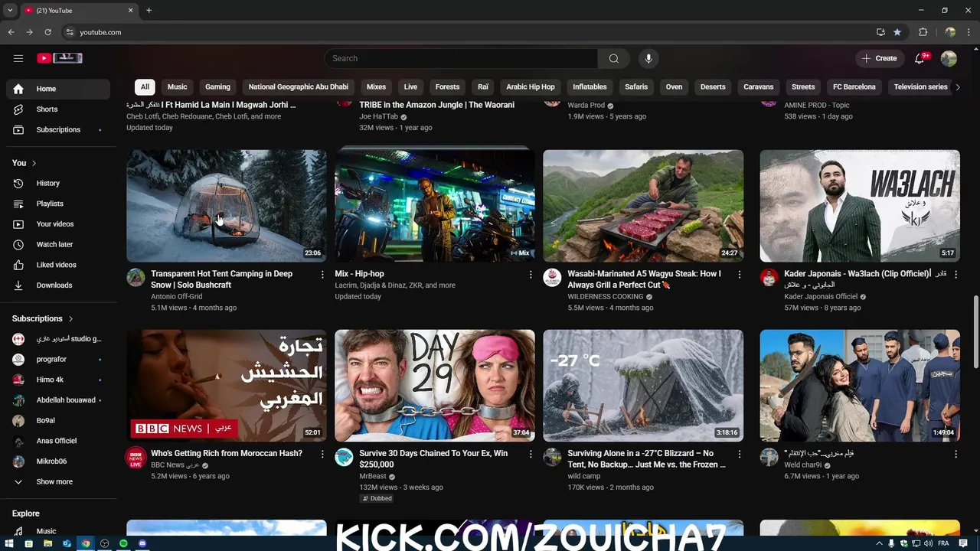Open options menu for Wasabi-Marinated Wagyu video
The height and width of the screenshot is (551, 980).
(740, 274)
